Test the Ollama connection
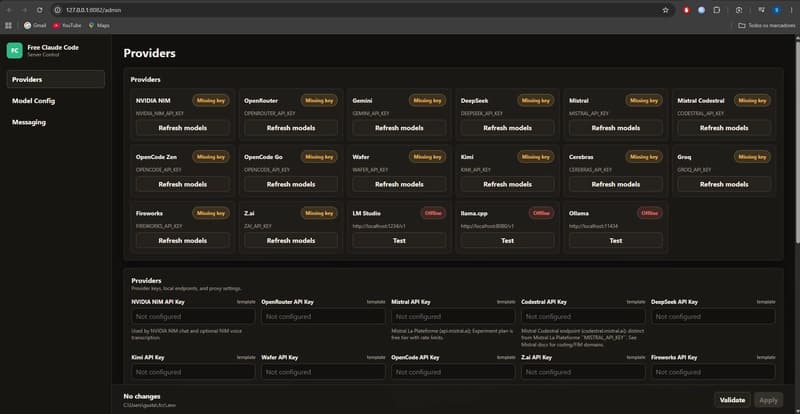The image size is (800, 414). 616,240
